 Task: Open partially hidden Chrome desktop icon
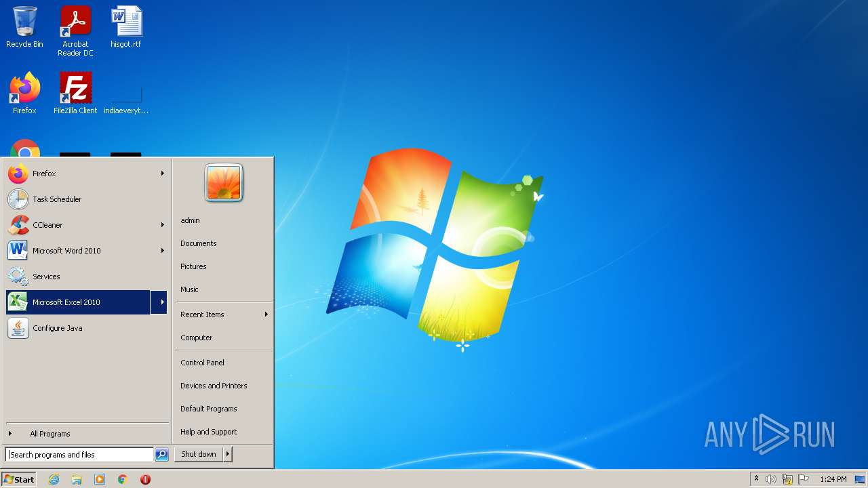(25, 148)
